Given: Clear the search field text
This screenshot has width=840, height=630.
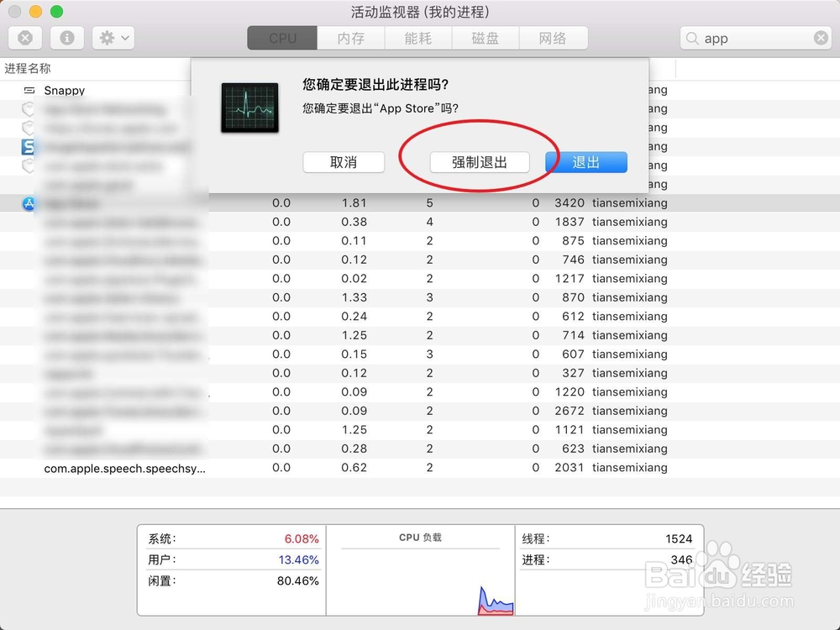Looking at the screenshot, I should coord(821,38).
